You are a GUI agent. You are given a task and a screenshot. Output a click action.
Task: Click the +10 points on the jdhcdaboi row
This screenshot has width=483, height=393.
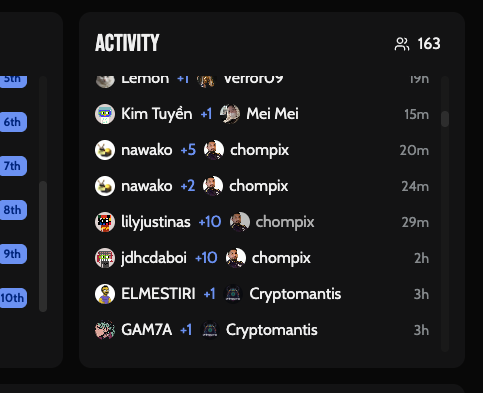206,258
